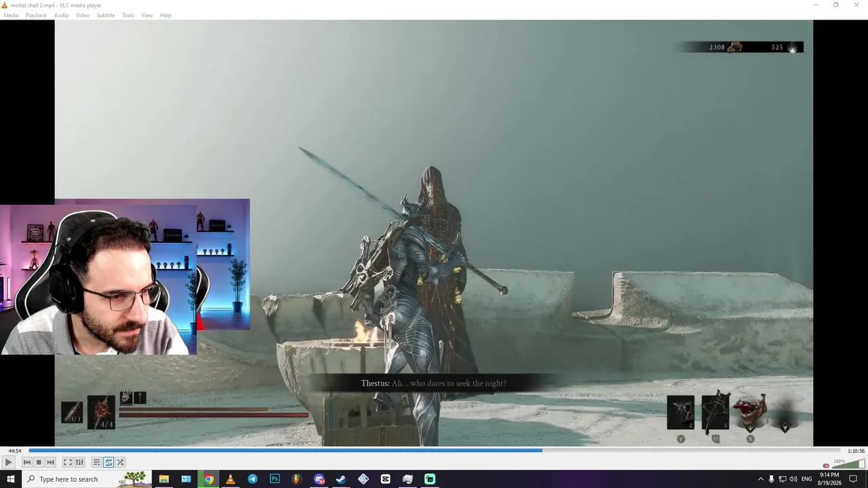Open the Photos app on the taskbar
The image size is (868, 488).
tap(186, 479)
